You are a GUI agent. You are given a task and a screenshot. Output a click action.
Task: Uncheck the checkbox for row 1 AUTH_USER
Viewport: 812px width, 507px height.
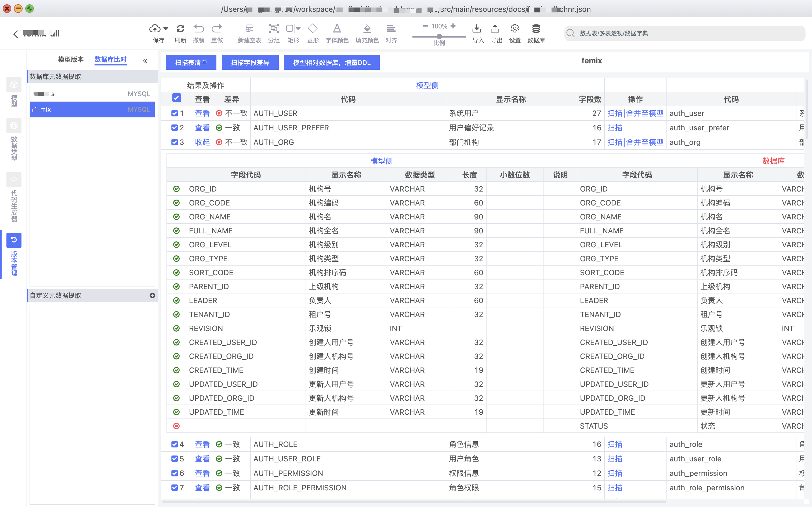tap(175, 113)
